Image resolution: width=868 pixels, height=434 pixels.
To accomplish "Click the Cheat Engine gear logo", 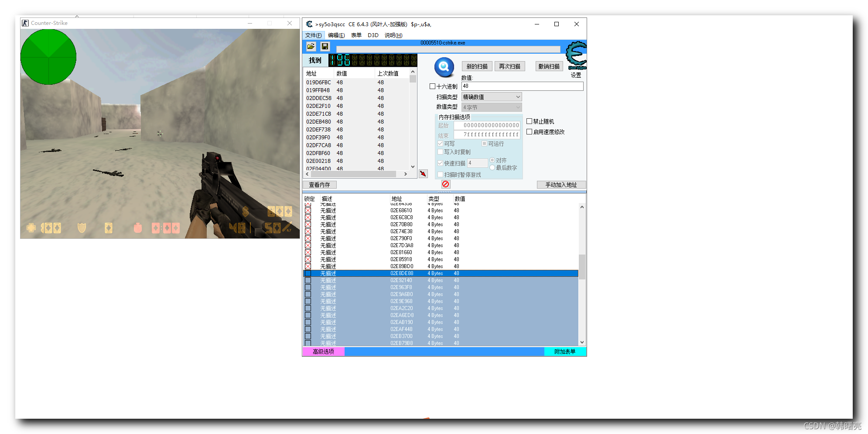I will coord(576,55).
